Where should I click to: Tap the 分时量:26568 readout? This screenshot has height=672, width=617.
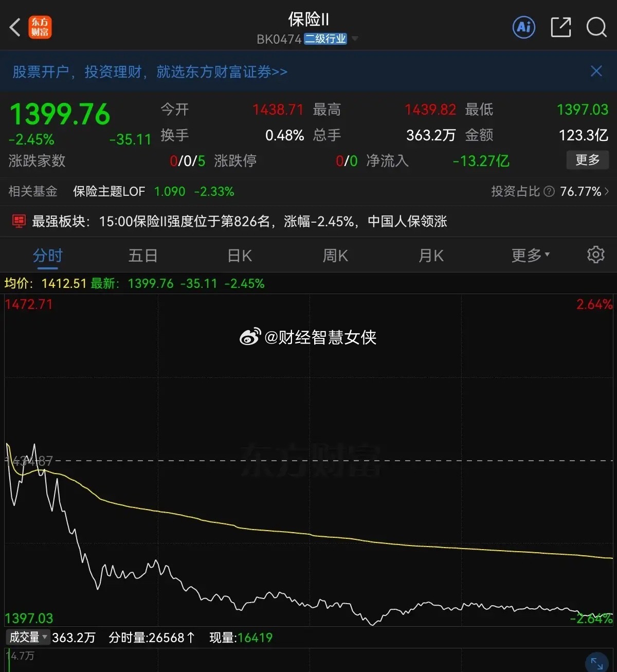point(152,638)
